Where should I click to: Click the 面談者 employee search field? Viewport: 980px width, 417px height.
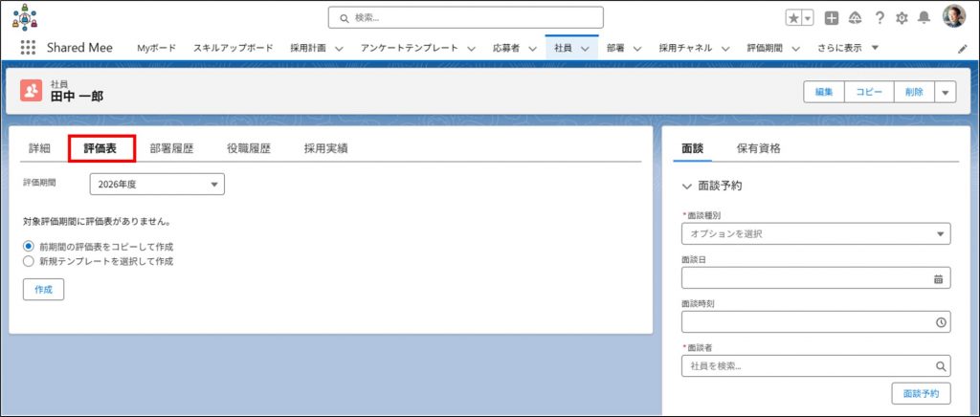point(809,366)
